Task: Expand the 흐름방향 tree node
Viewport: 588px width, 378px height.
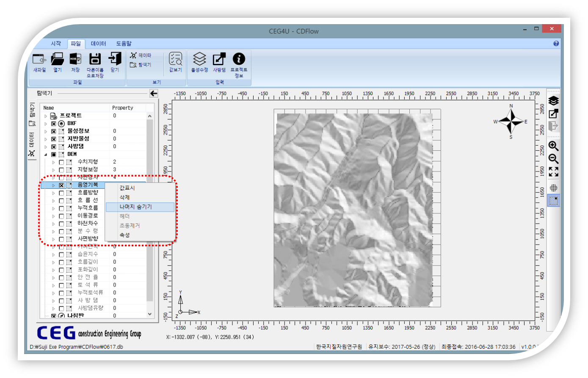Action: 53,193
